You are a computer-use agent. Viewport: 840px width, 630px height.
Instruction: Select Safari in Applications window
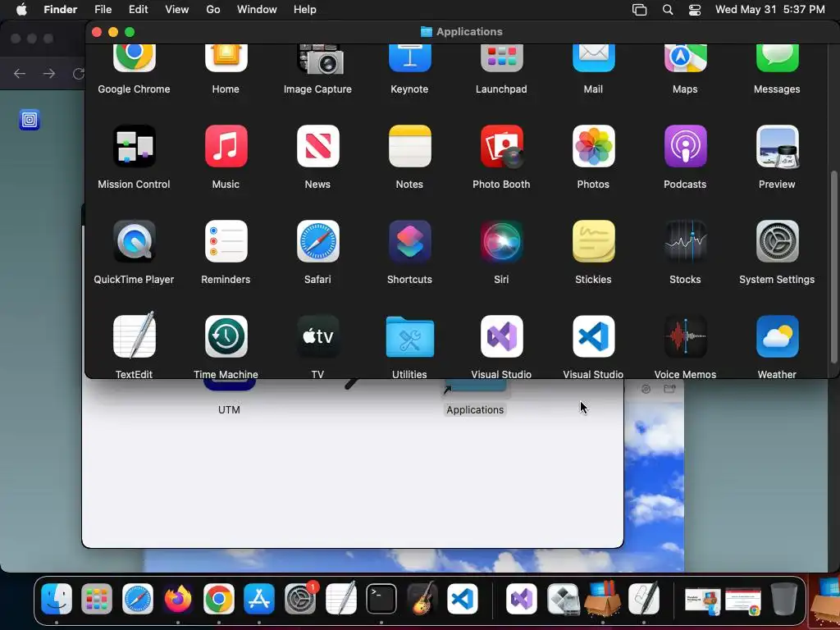(x=317, y=241)
